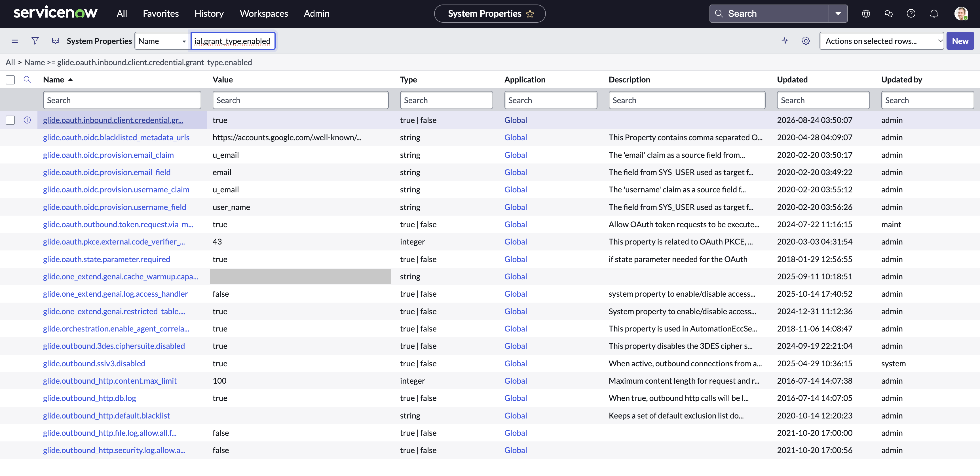Open the user profile avatar
This screenshot has width=980, height=476.
(961, 14)
